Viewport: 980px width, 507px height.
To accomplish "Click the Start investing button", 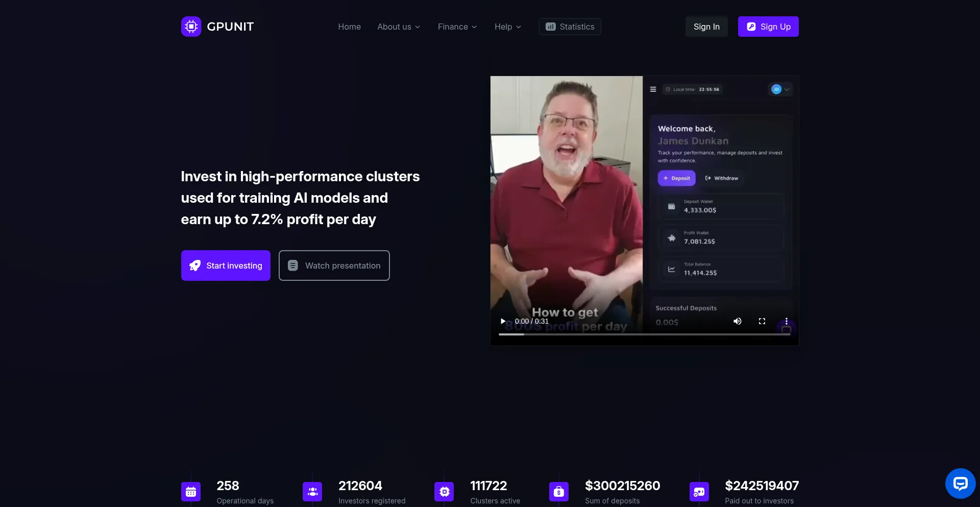I will pos(226,265).
